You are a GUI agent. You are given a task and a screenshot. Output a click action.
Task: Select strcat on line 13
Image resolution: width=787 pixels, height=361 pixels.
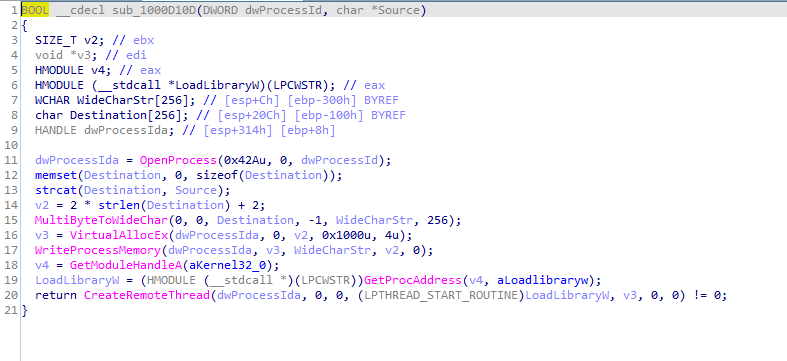coord(56,190)
